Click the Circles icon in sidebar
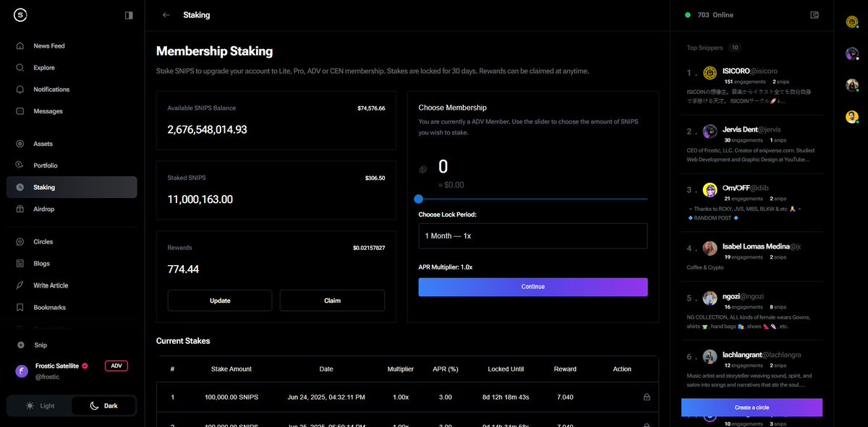 (20, 241)
